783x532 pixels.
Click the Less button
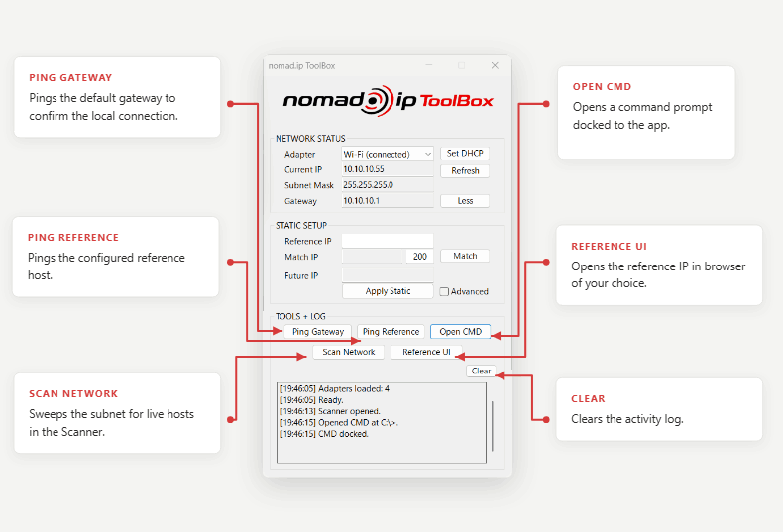tap(465, 201)
